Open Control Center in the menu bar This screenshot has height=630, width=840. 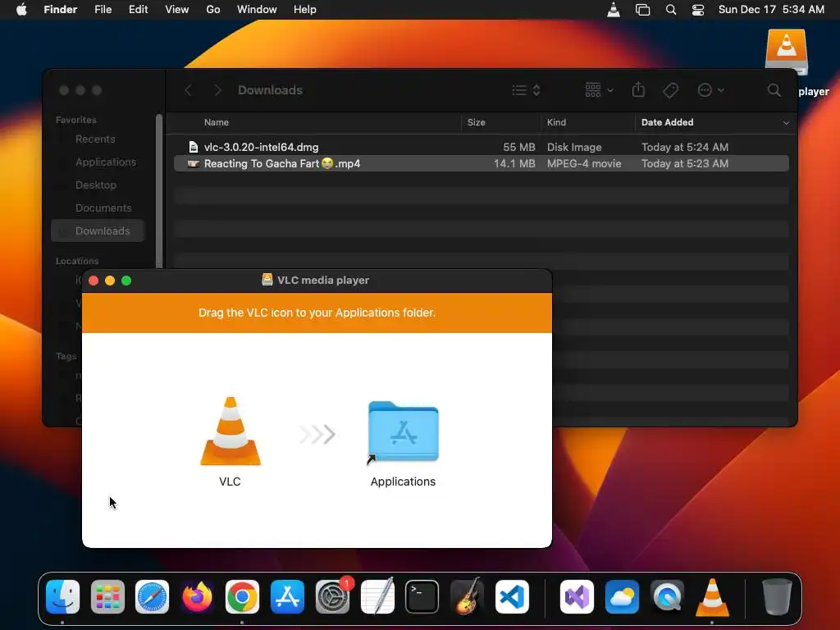tap(698, 10)
